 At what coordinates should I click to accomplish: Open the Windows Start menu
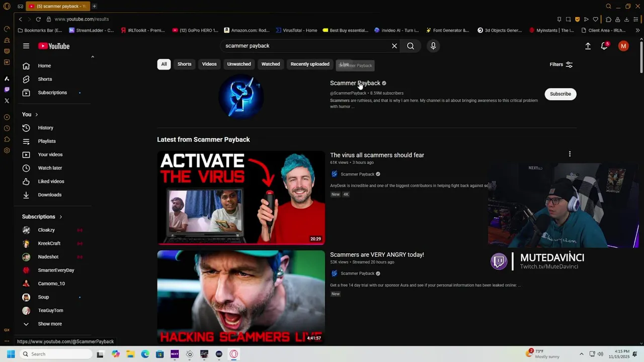[x=11, y=354]
